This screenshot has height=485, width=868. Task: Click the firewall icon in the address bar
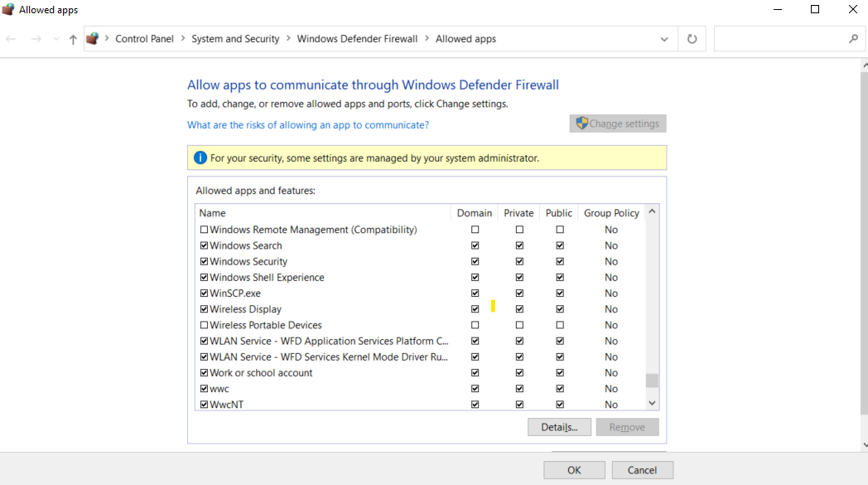coord(92,38)
